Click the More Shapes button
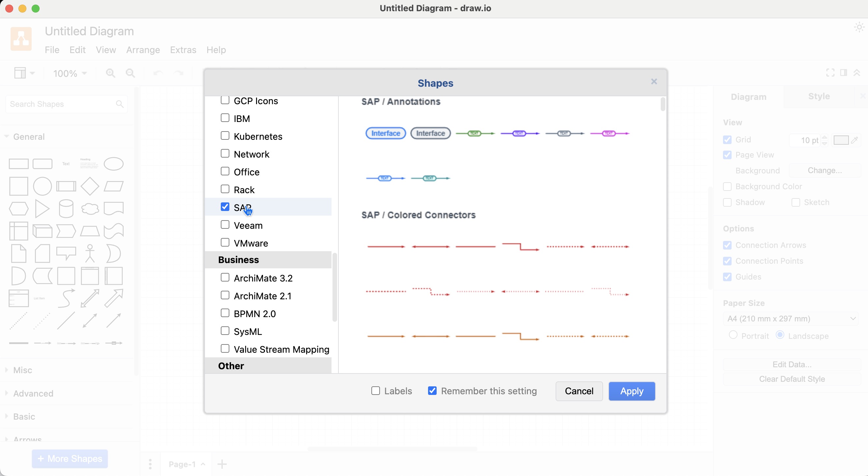Image resolution: width=868 pixels, height=476 pixels. [x=70, y=459]
